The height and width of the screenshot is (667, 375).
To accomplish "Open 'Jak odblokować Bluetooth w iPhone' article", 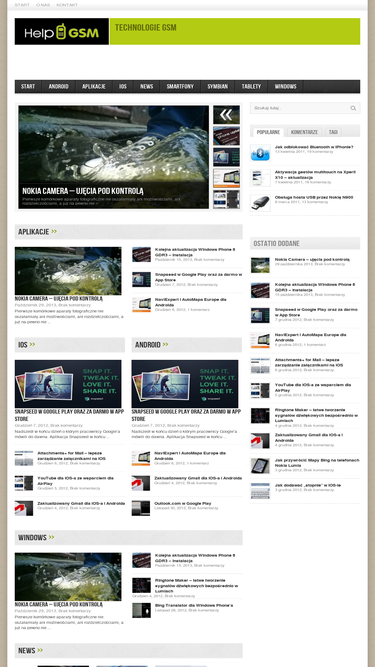I will [x=314, y=147].
